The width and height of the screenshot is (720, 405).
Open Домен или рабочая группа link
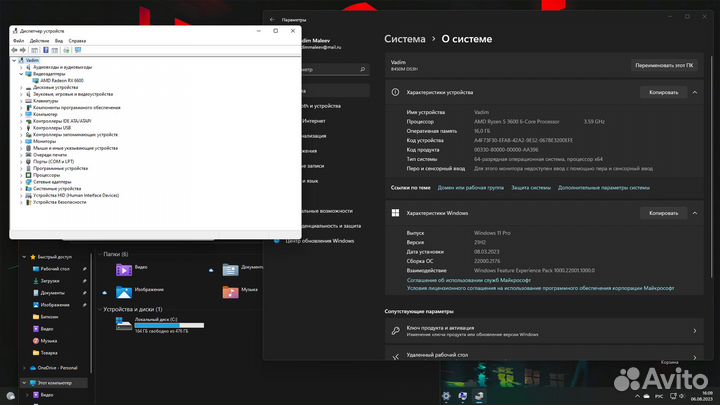[470, 188]
